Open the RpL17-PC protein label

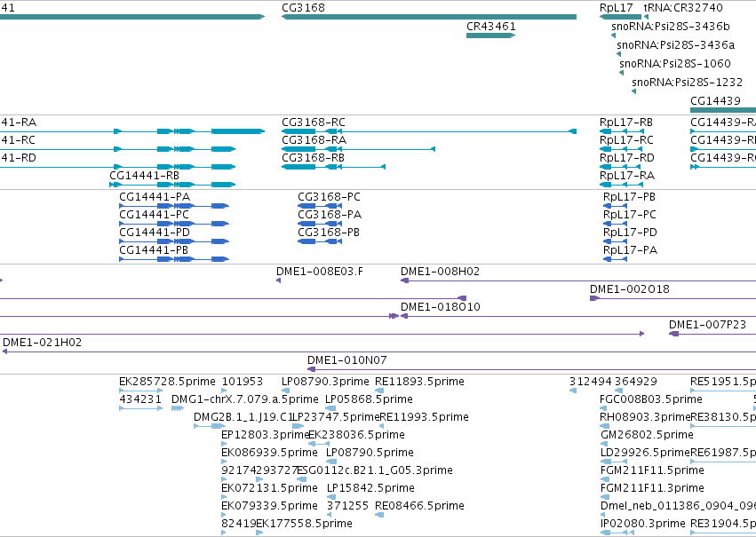(630, 214)
